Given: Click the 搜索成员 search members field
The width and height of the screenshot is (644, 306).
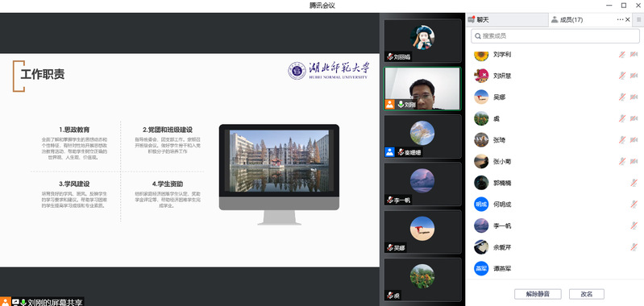Looking at the screenshot, I should 555,36.
